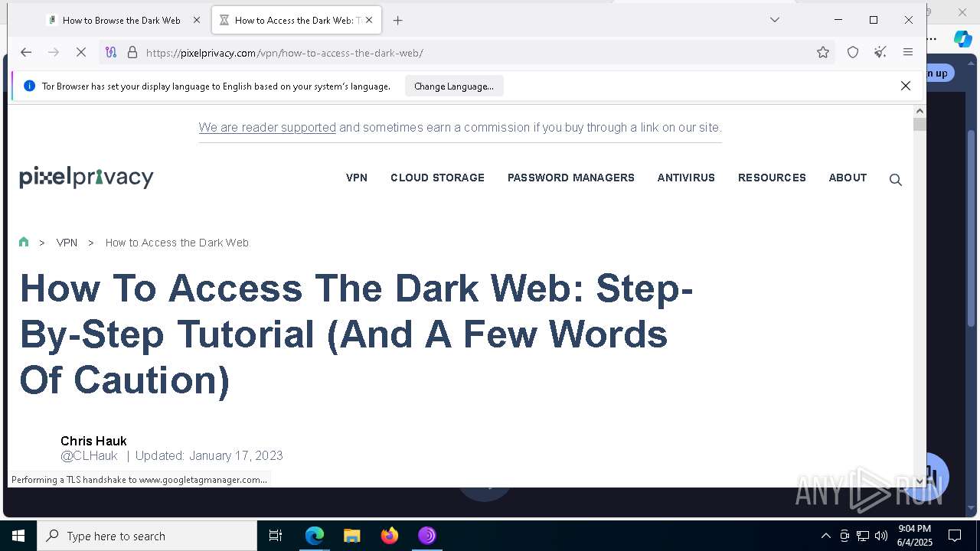The width and height of the screenshot is (980, 551).
Task: Open Password Managers menu item
Action: click(571, 178)
